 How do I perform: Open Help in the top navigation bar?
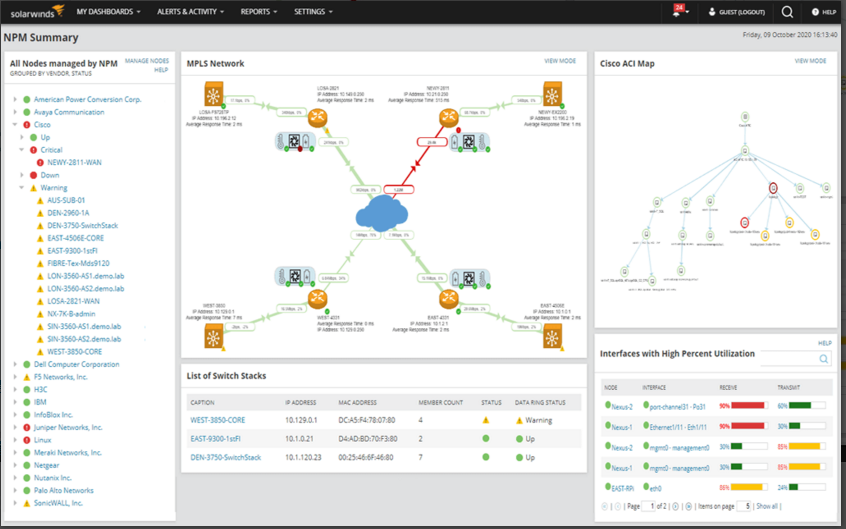point(824,12)
